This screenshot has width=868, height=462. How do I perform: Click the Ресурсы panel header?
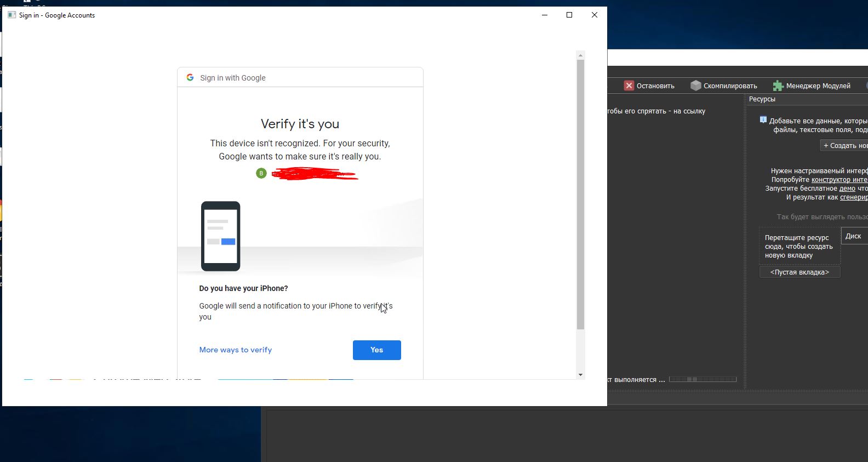(x=762, y=99)
